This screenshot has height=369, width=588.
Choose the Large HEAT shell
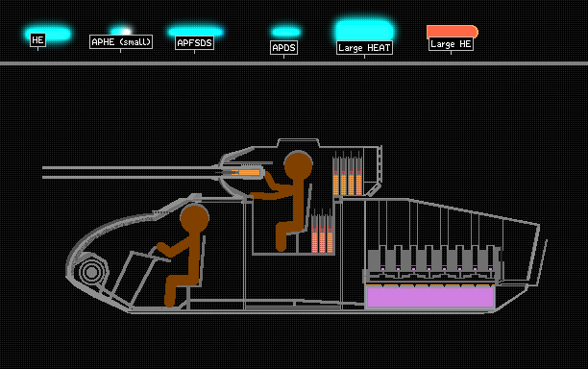364,31
